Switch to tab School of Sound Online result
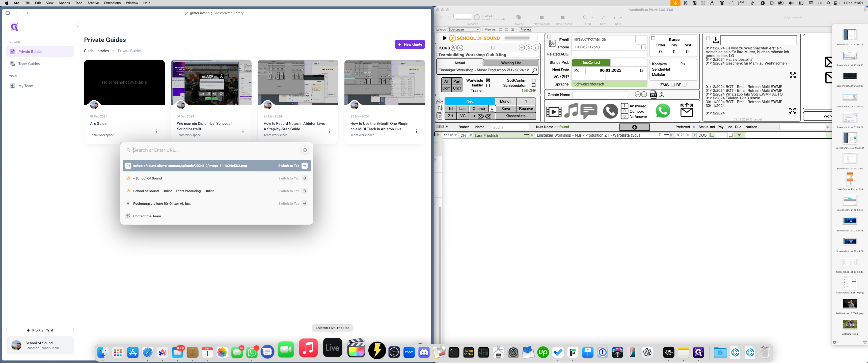This screenshot has width=868, height=363. coord(216,191)
